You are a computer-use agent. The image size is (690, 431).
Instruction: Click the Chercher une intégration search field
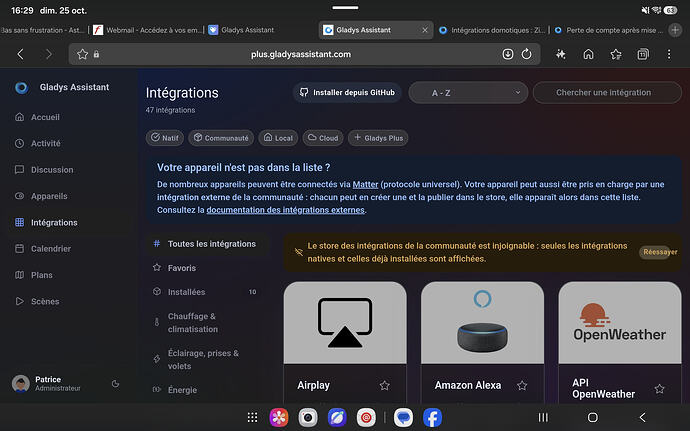click(x=607, y=93)
